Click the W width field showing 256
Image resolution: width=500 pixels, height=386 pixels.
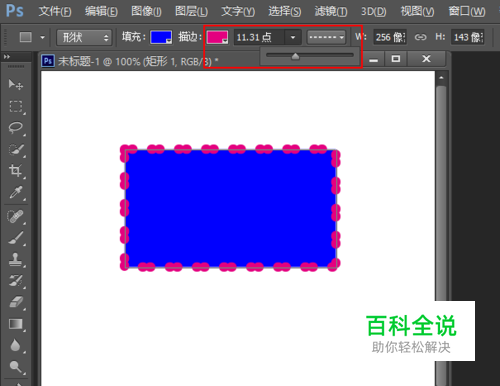pyautogui.click(x=390, y=37)
